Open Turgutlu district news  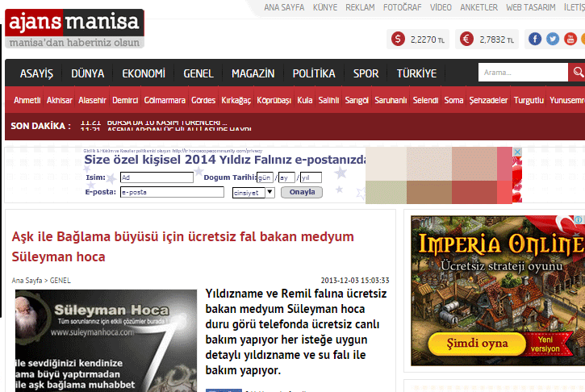[529, 100]
